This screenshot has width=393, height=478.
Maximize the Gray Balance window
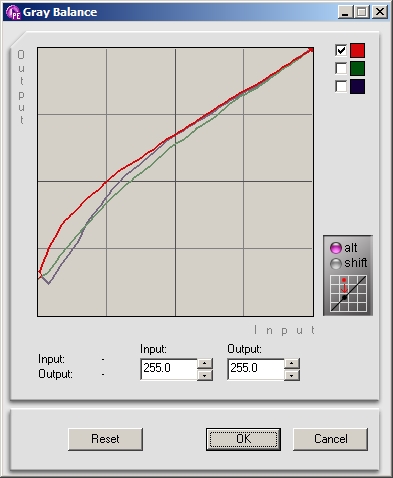[x=362, y=12]
